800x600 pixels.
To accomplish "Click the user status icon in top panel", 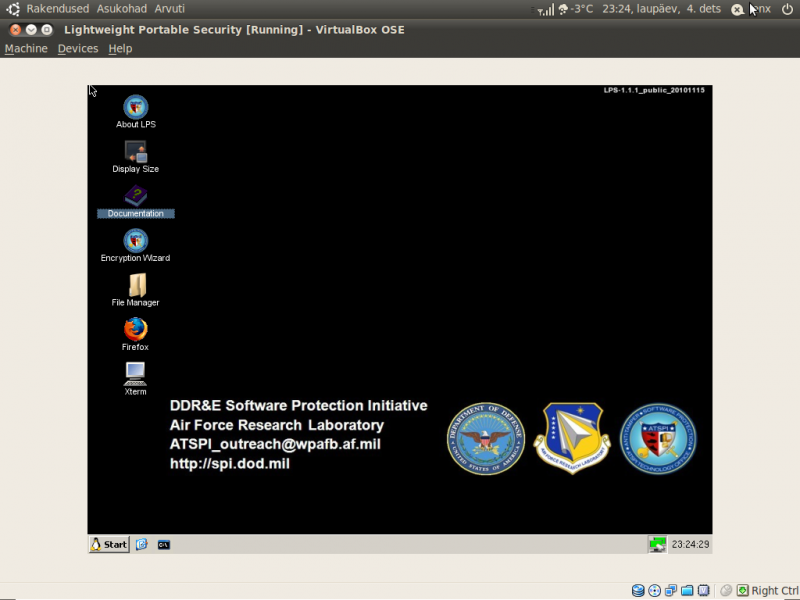I will 737,9.
